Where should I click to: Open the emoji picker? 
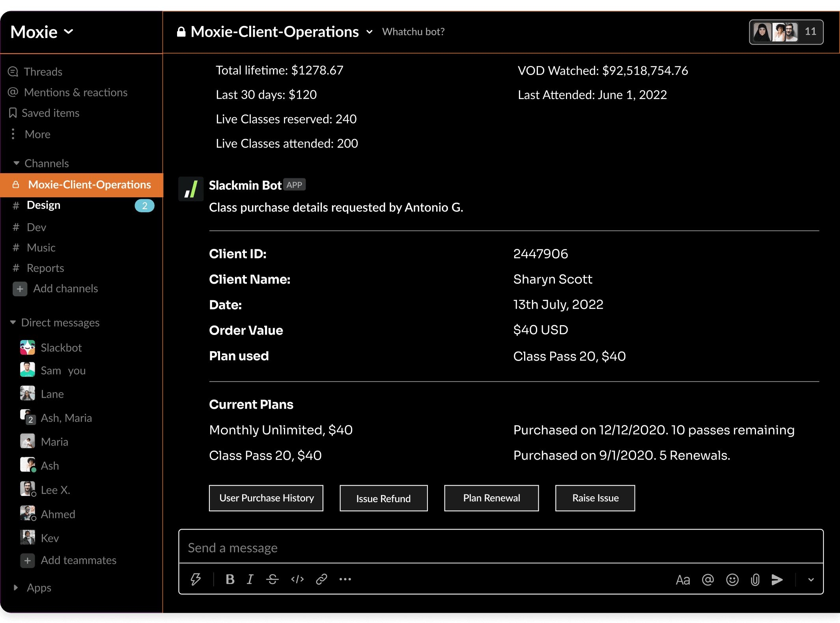tap(732, 580)
